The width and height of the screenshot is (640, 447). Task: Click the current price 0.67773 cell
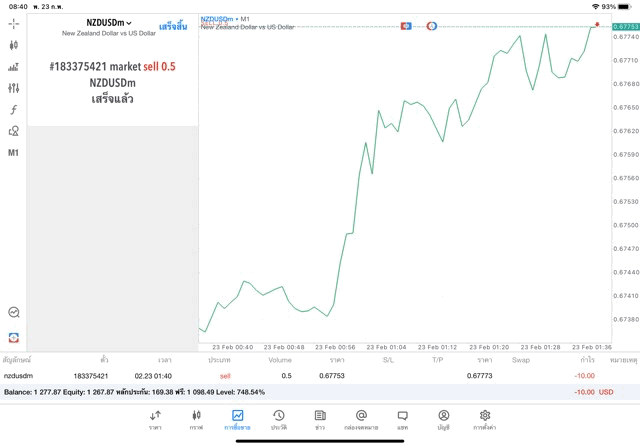click(480, 376)
